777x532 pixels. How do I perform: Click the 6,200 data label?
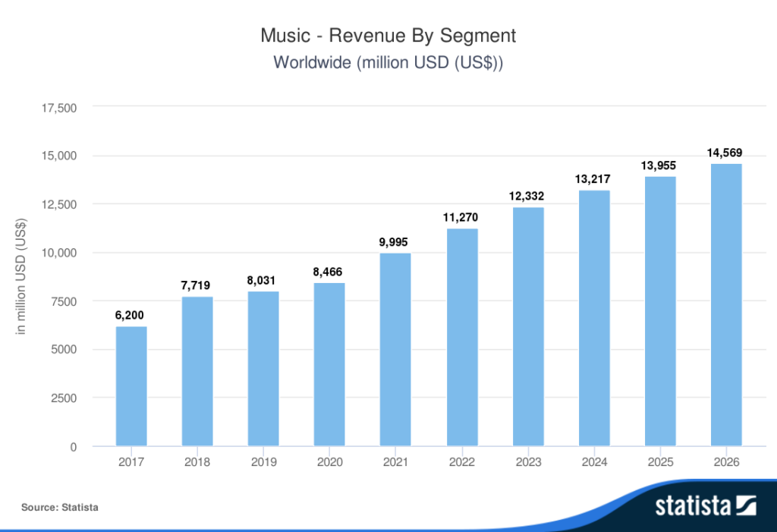click(x=129, y=316)
